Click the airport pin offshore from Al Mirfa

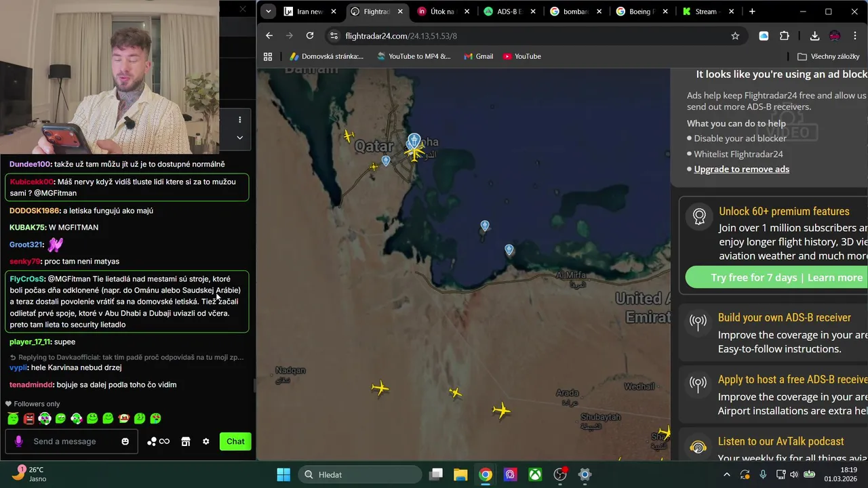click(509, 250)
